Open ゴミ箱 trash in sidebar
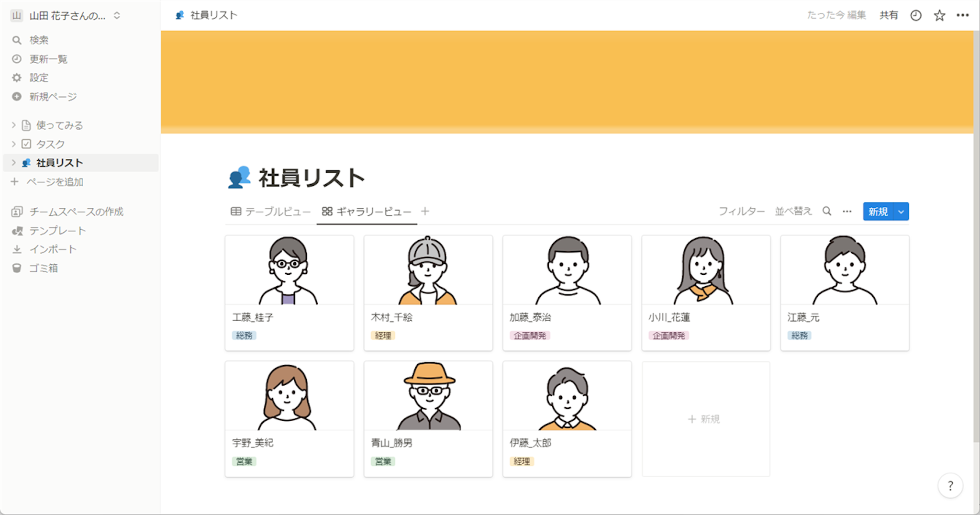Viewport: 980px width, 515px height. 43,269
